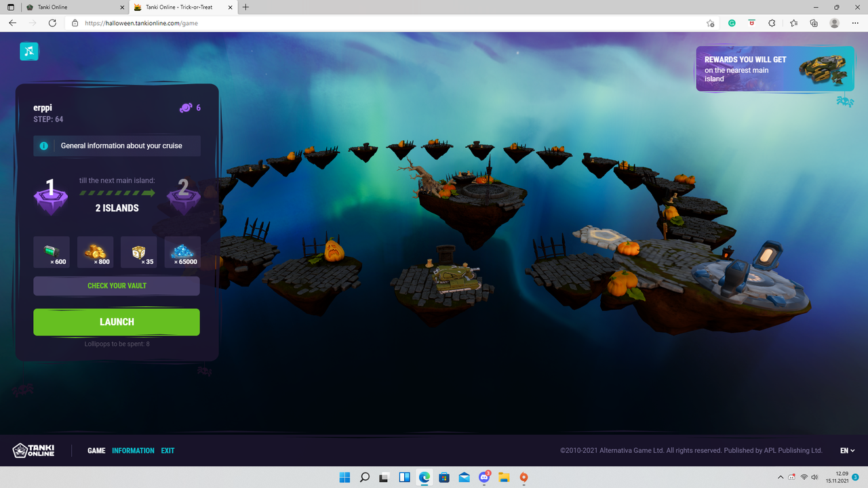
Task: Close the Trick-or-Treat tab
Action: (231, 7)
